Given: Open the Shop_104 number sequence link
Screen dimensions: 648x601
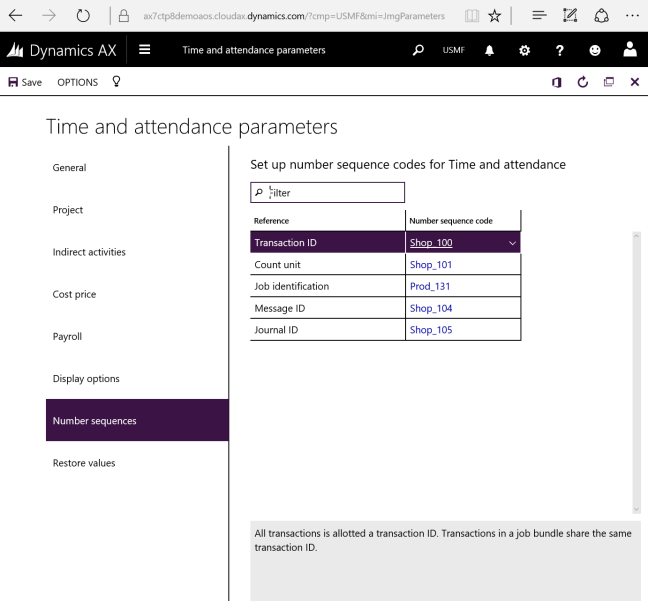Looking at the screenshot, I should (x=431, y=308).
